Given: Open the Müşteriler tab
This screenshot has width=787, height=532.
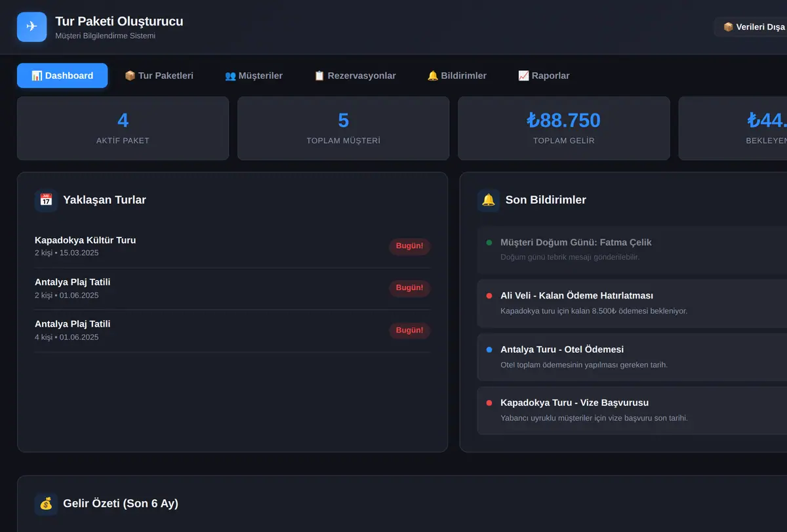Looking at the screenshot, I should (254, 75).
